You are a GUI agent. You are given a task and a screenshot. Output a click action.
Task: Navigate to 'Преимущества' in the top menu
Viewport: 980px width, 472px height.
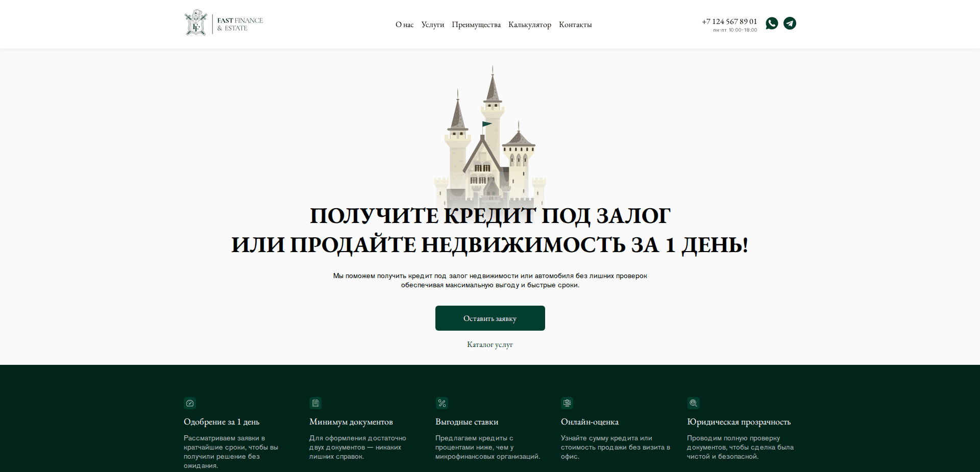point(476,24)
